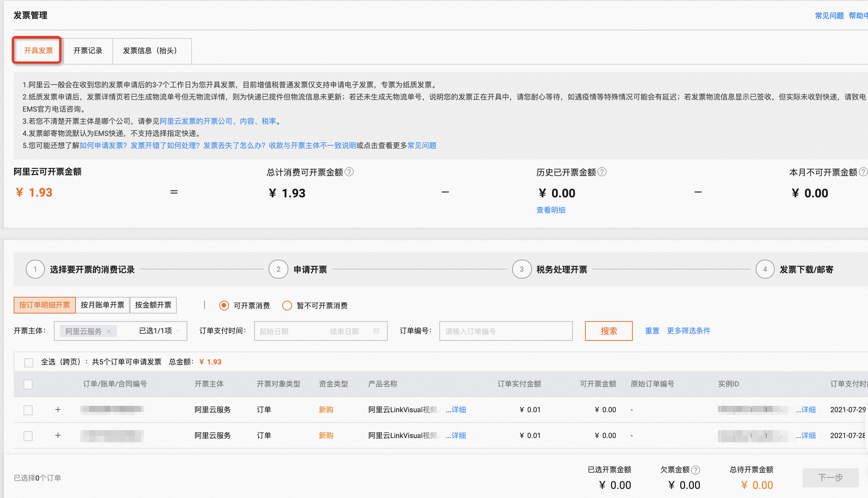Open product 详细 link in 2021-07-29 row
Screen dimensions: 868x498
coord(459,410)
